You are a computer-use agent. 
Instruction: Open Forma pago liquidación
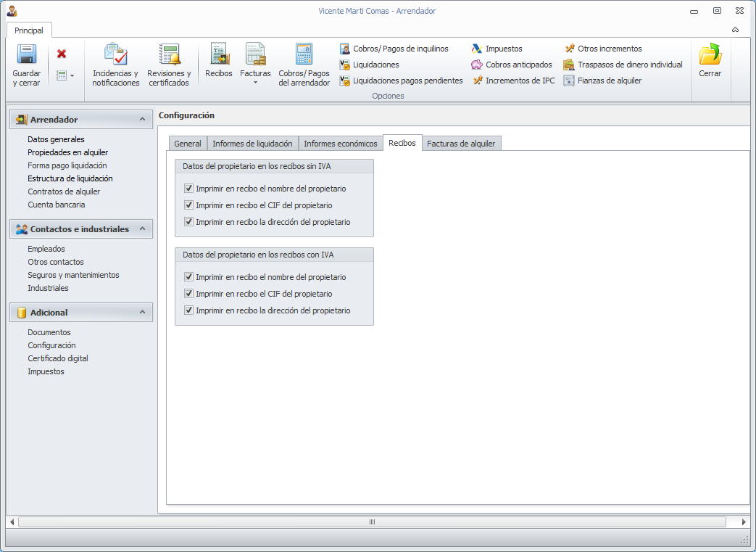tap(67, 165)
